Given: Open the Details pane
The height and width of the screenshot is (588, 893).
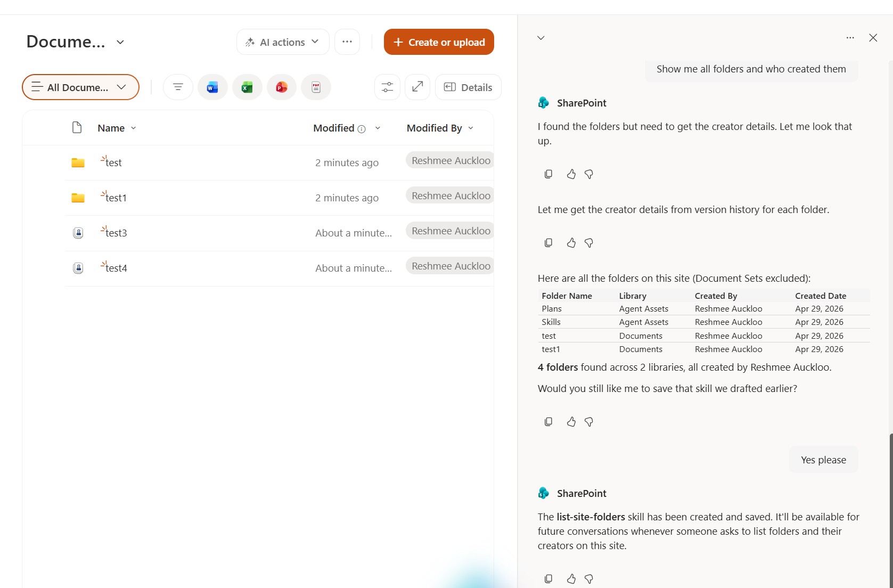Looking at the screenshot, I should pyautogui.click(x=468, y=87).
